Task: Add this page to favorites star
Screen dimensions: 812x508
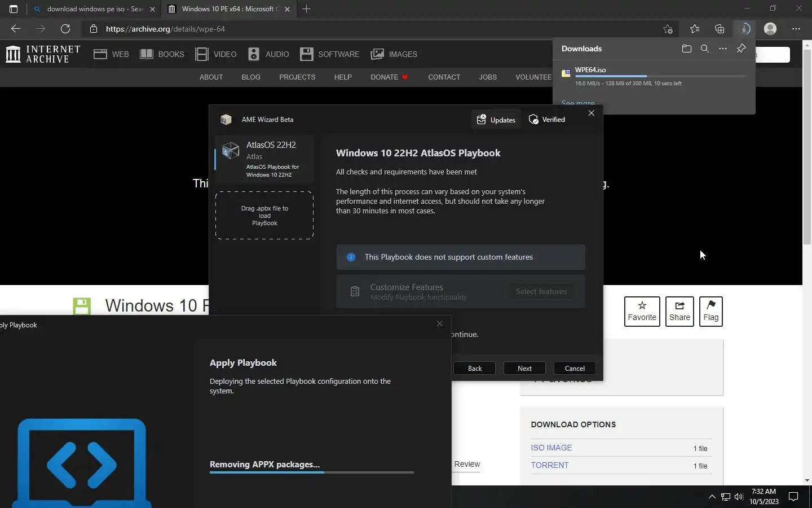Action: [x=668, y=29]
